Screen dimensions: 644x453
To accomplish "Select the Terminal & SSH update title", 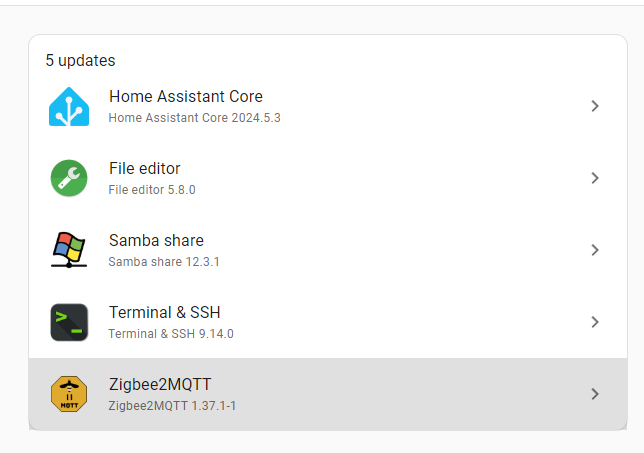I will tap(165, 313).
